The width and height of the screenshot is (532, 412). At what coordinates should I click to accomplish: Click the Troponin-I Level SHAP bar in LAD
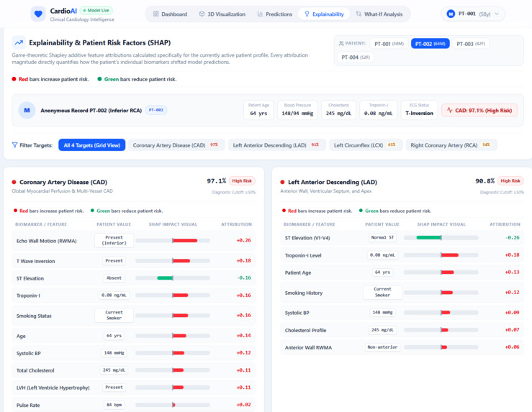point(450,255)
